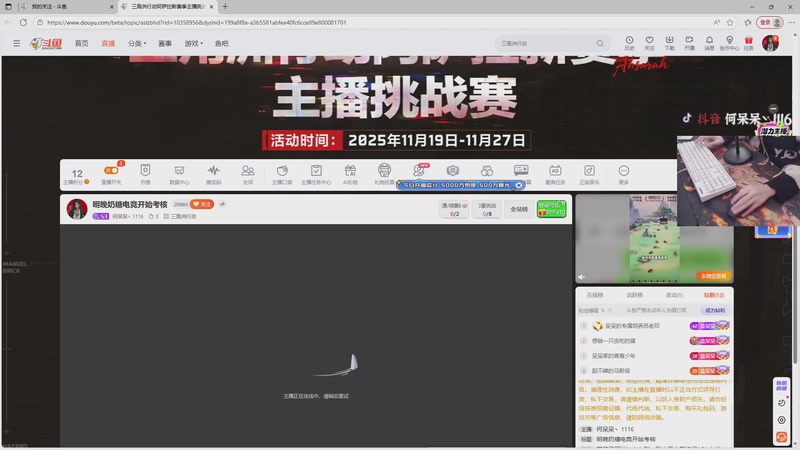800x450 pixels.
Task: Open the 鱼吧 nav item
Action: pos(221,43)
